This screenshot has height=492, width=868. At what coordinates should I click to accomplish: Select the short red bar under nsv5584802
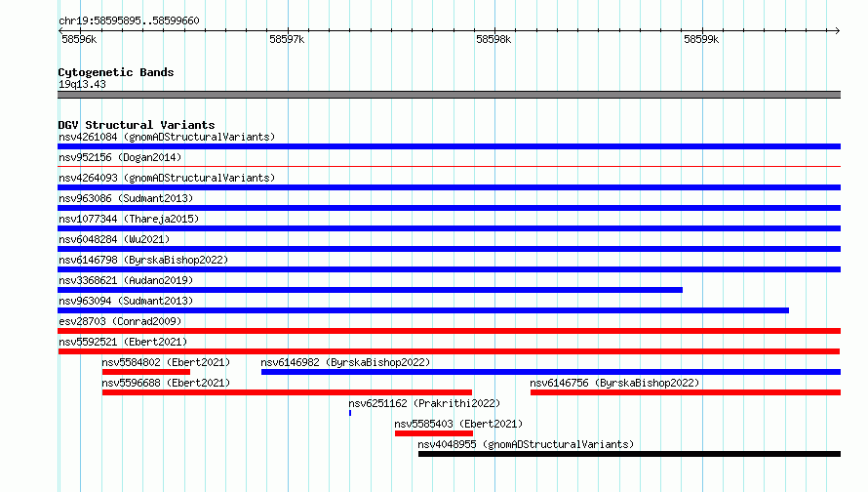146,372
